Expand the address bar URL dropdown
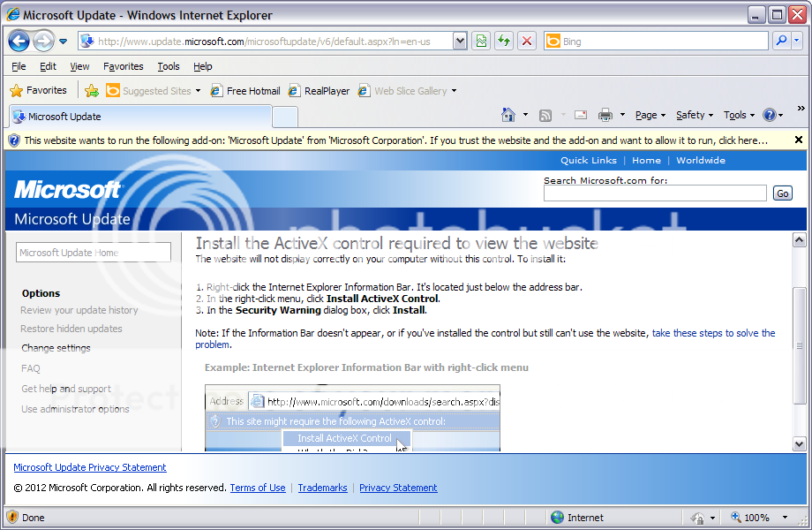 [460, 41]
